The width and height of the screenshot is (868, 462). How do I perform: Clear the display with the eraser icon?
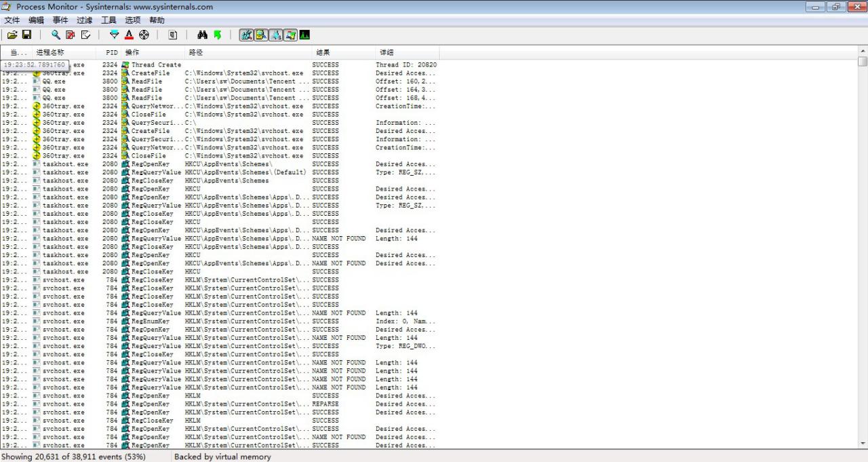(85, 35)
